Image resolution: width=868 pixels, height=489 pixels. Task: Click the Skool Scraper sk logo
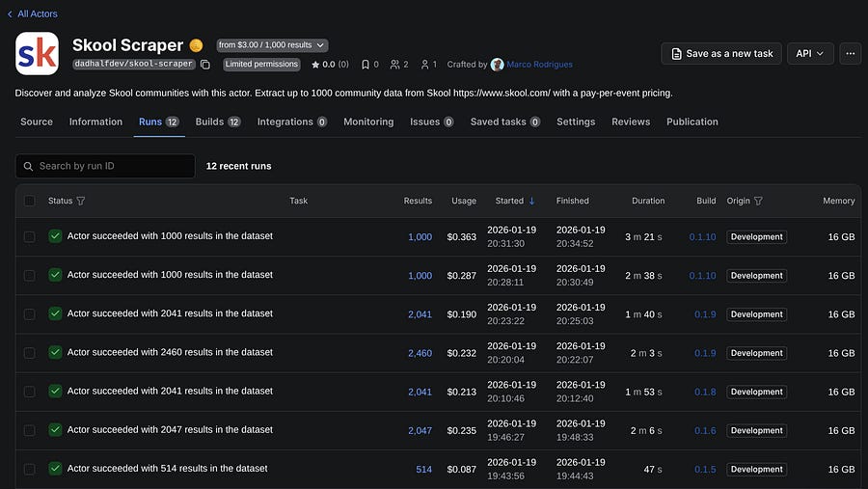coord(37,54)
